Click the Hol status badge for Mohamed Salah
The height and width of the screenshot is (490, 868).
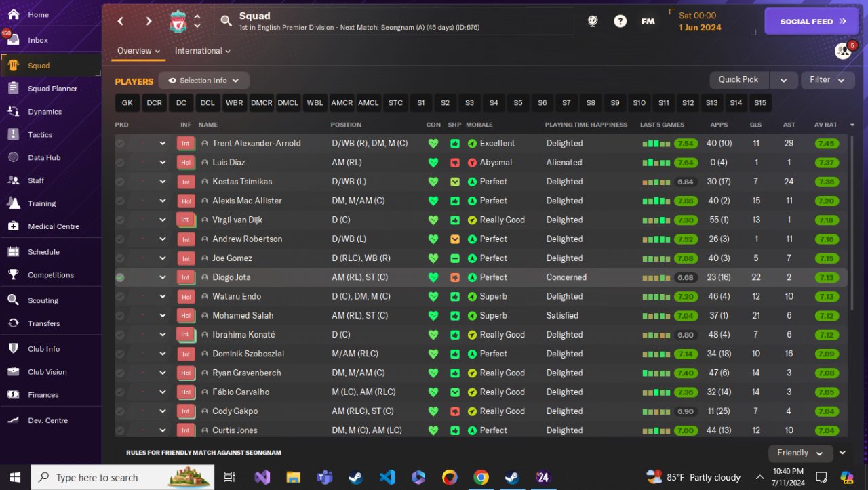[185, 315]
